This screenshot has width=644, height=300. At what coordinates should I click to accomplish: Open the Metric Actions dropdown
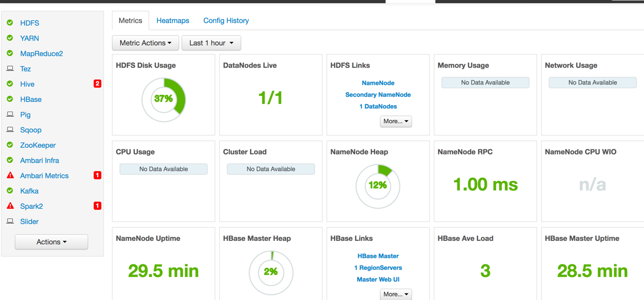click(145, 43)
